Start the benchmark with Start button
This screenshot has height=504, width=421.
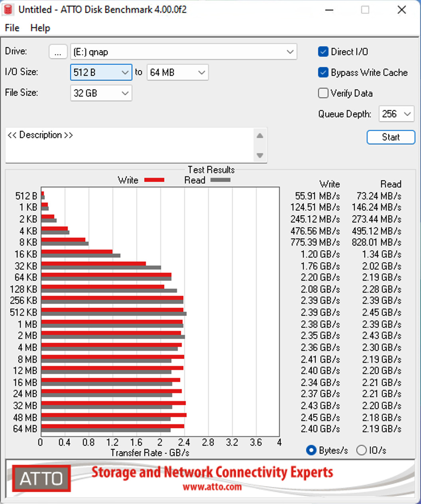(x=391, y=137)
